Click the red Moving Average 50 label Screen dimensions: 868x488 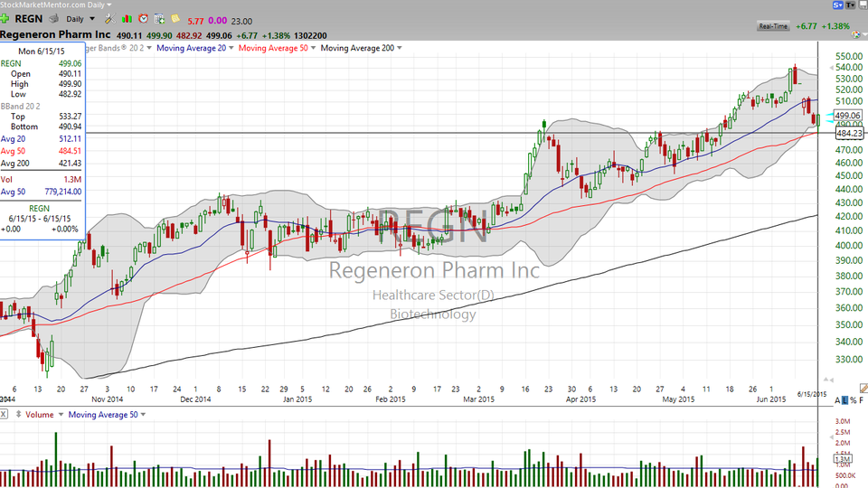pos(273,48)
